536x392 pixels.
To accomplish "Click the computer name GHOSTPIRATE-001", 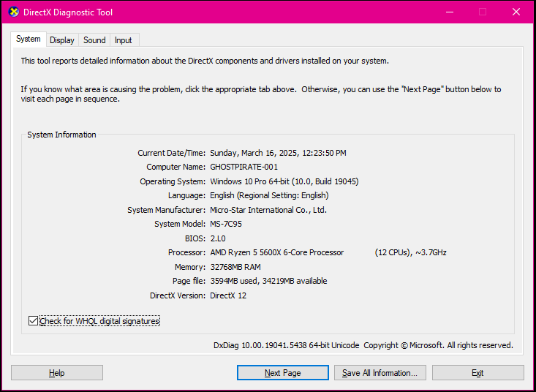I will coord(244,167).
